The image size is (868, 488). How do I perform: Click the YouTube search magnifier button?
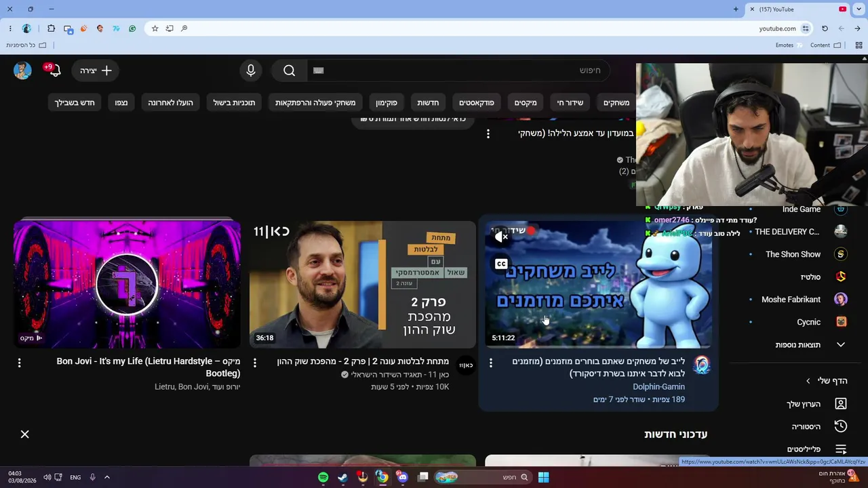(x=290, y=70)
